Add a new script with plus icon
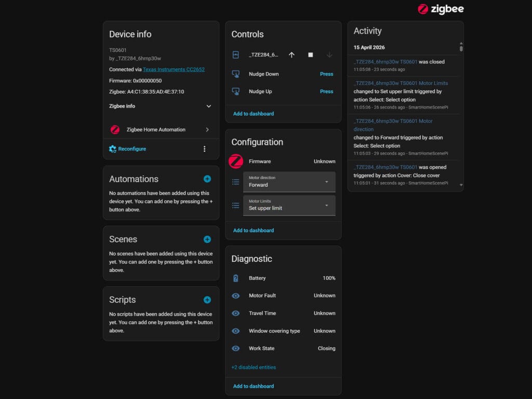 [207, 300]
